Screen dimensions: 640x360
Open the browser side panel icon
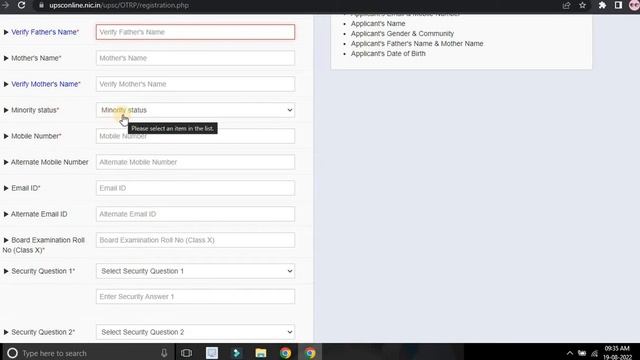point(618,5)
